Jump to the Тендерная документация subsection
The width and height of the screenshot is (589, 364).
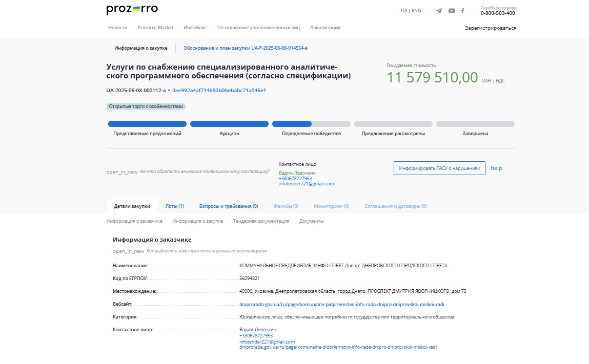[x=261, y=221]
